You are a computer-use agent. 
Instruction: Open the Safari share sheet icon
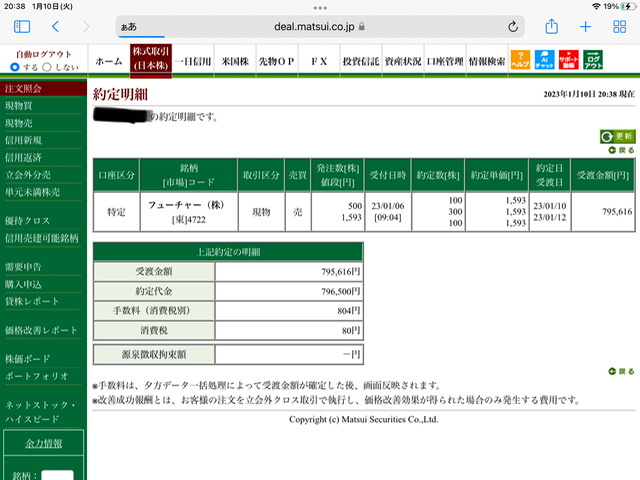click(551, 27)
